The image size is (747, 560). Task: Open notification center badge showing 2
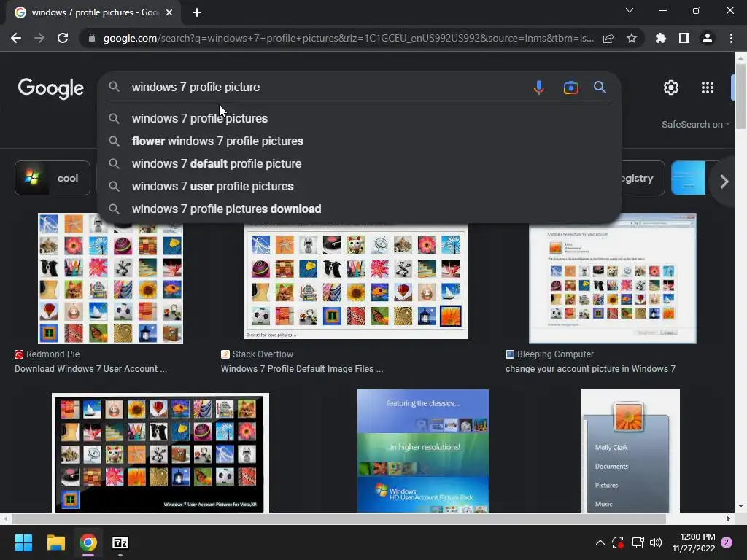tap(727, 542)
